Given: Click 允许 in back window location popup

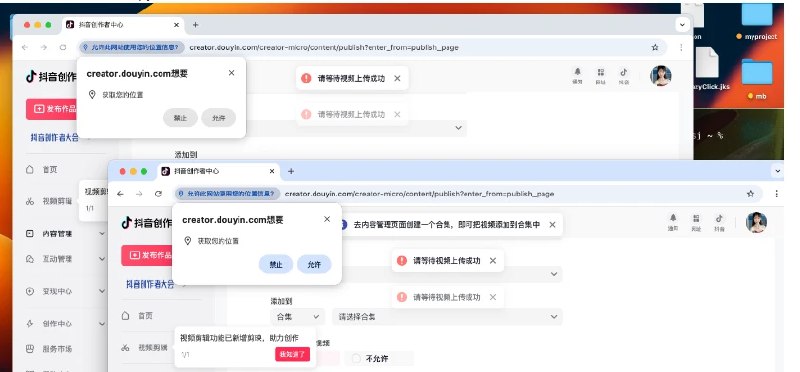Looking at the screenshot, I should (218, 118).
